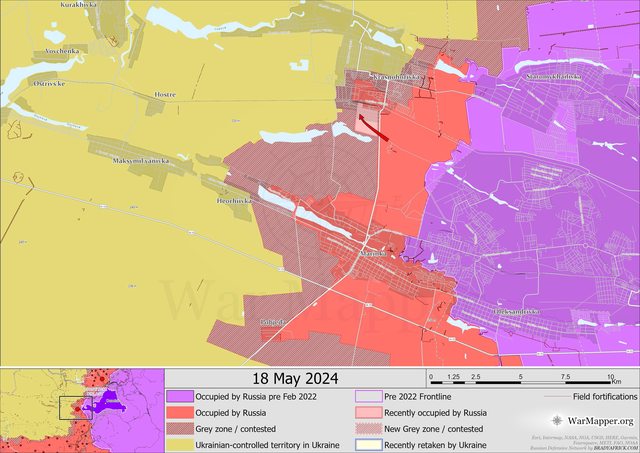Click the Field fortifications line symbol in legend
Image resolution: width=640 pixels, height=453 pixels.
point(559,397)
